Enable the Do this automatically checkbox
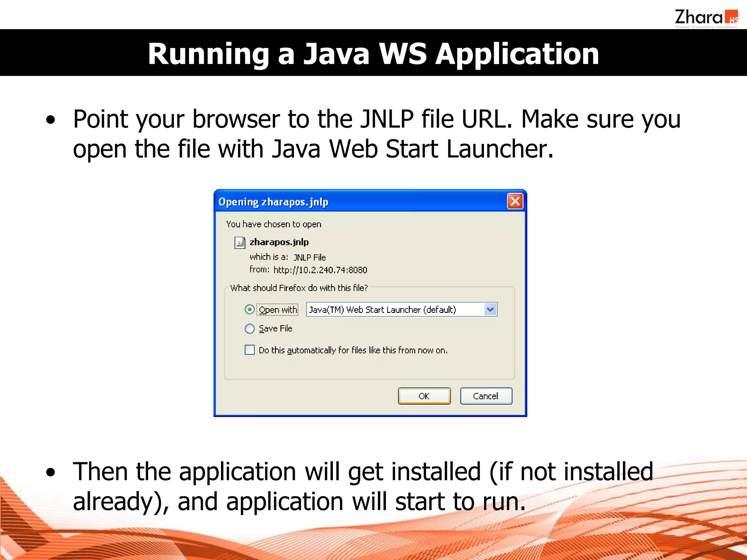This screenshot has height=560, width=747. point(249,350)
